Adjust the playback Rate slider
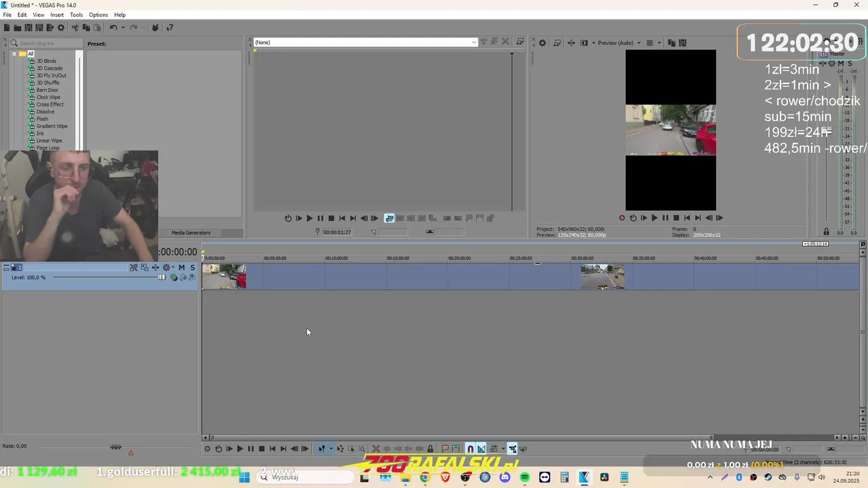Image resolution: width=868 pixels, height=488 pixels. click(116, 447)
